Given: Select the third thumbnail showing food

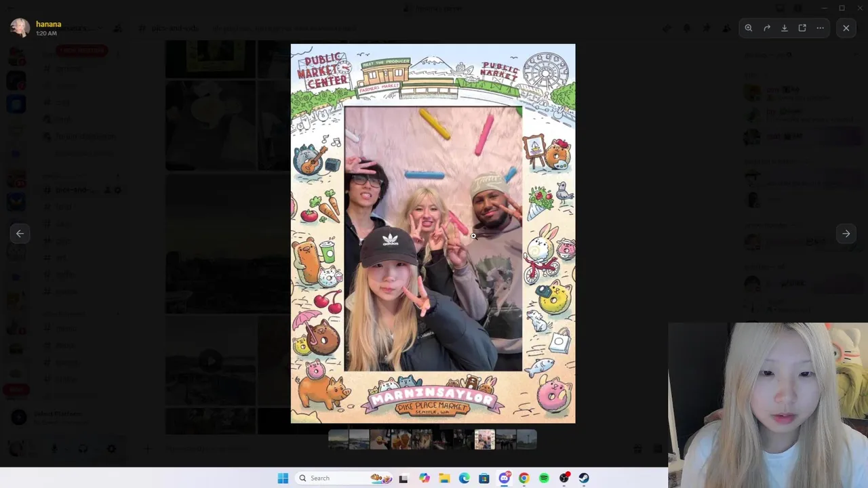Looking at the screenshot, I should (380, 439).
